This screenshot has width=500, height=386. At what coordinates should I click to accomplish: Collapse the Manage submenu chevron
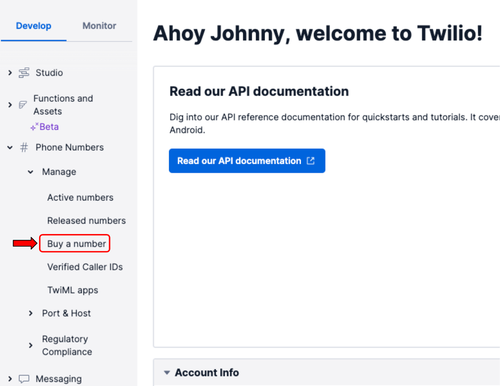tap(30, 172)
